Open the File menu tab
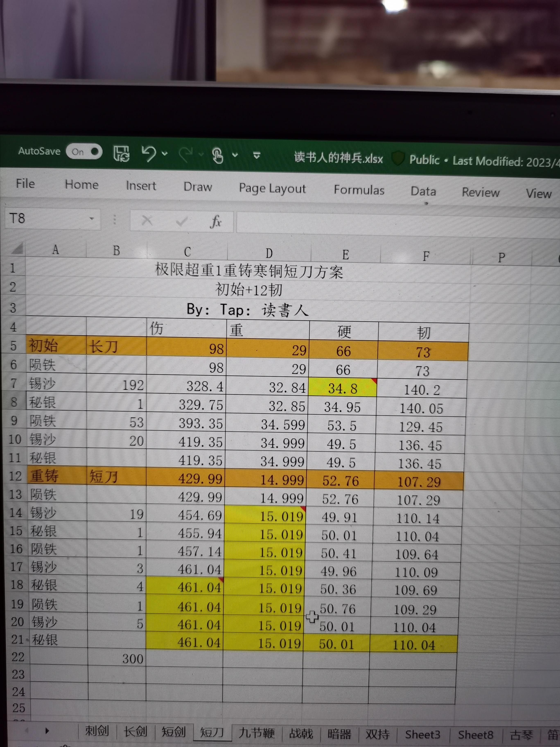The image size is (560, 747). tap(25, 184)
